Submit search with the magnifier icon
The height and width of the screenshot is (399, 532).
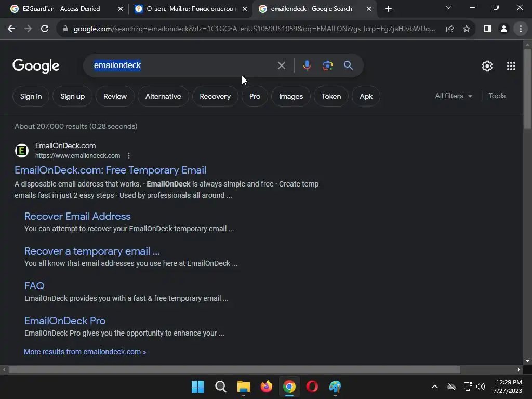(348, 65)
